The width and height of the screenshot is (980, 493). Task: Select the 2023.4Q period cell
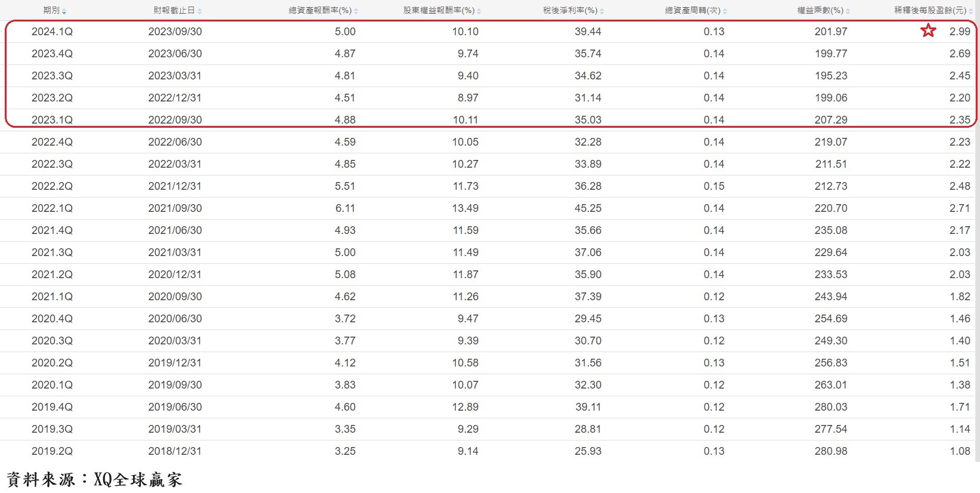click(x=52, y=54)
